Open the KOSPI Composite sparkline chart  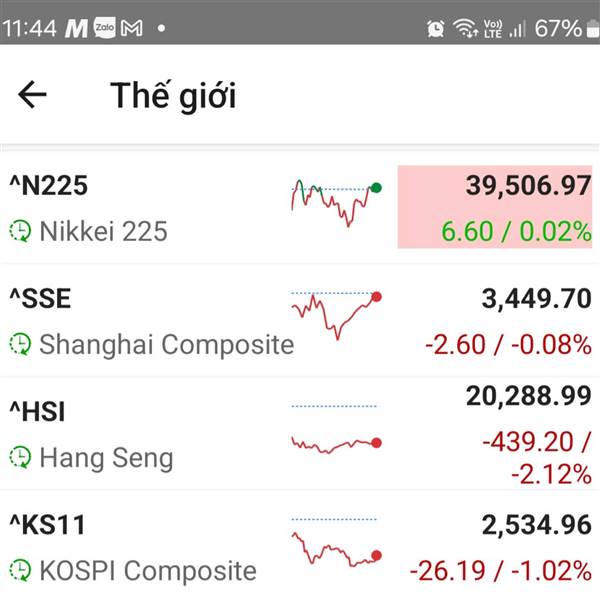coord(336,542)
